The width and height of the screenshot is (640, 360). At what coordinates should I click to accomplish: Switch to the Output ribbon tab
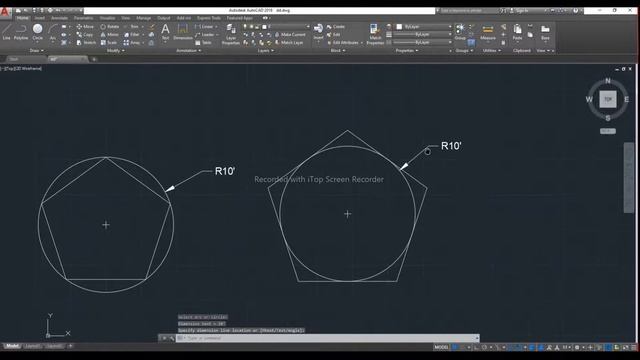coord(164,18)
